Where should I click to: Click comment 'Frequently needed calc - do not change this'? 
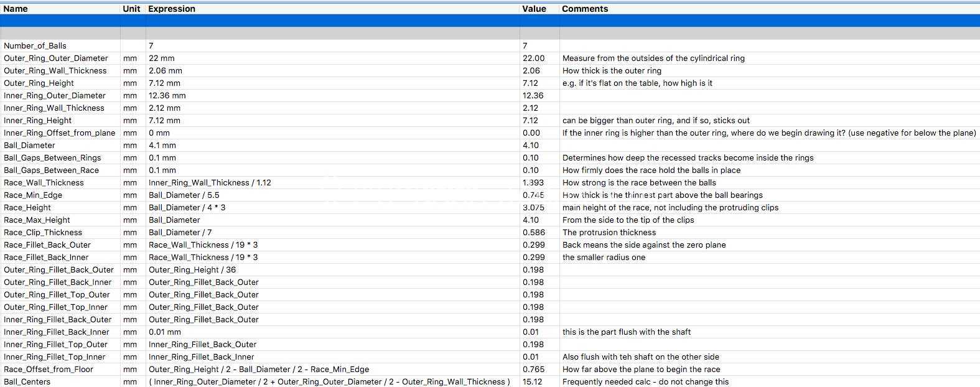(645, 381)
